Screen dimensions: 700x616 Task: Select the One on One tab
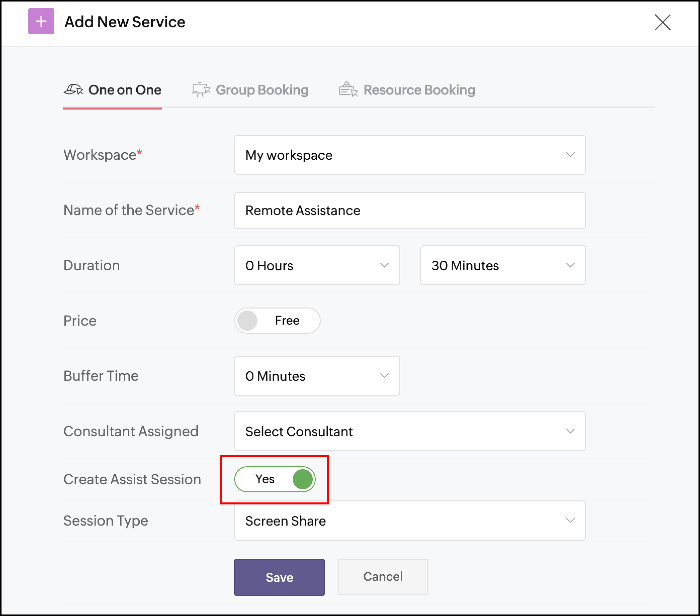point(125,90)
